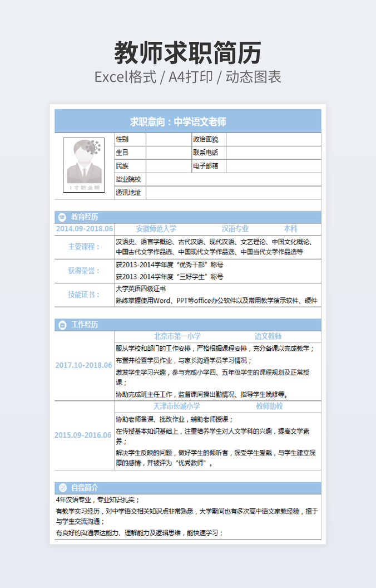Image resolution: width=376 pixels, height=588 pixels.
Task: Click the education history section icon
Action: pyautogui.click(x=62, y=217)
